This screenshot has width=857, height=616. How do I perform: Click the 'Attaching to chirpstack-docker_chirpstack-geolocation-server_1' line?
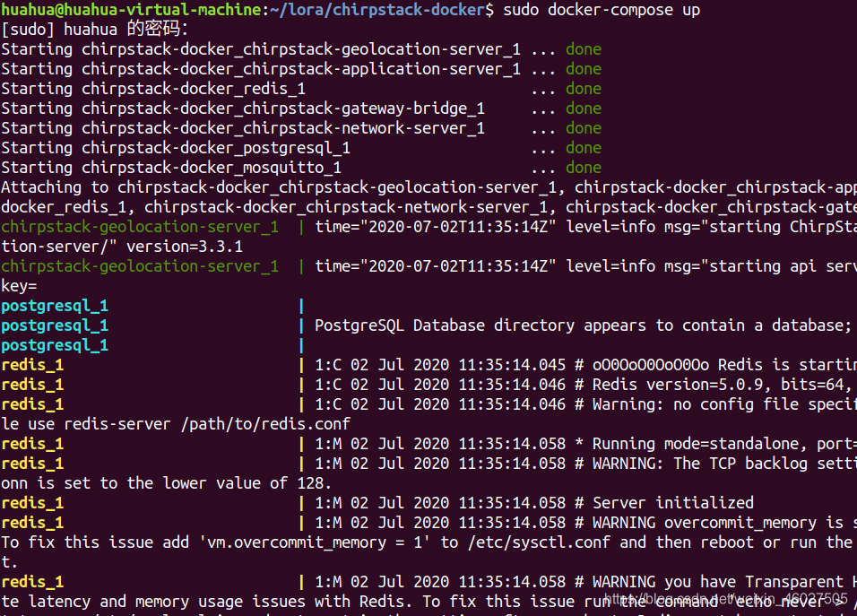(x=429, y=187)
